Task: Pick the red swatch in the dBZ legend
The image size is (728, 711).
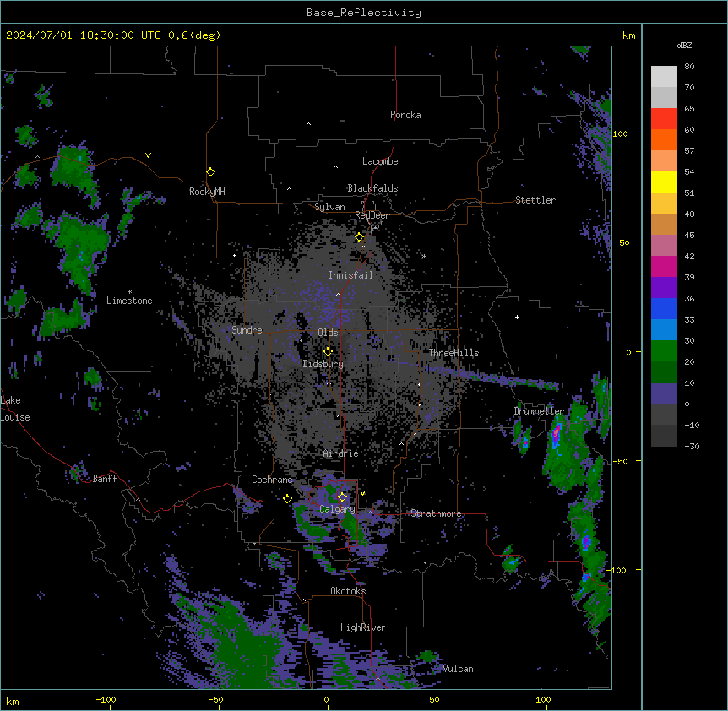Action: tap(664, 119)
